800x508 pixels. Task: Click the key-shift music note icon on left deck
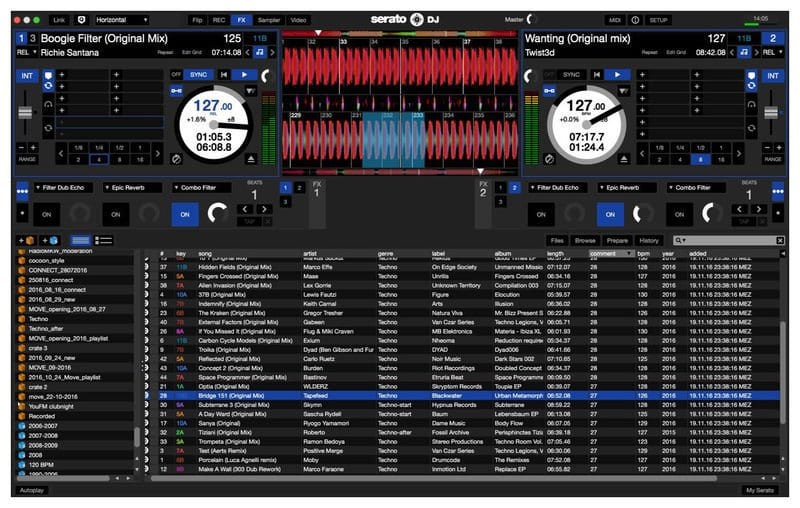click(260, 52)
